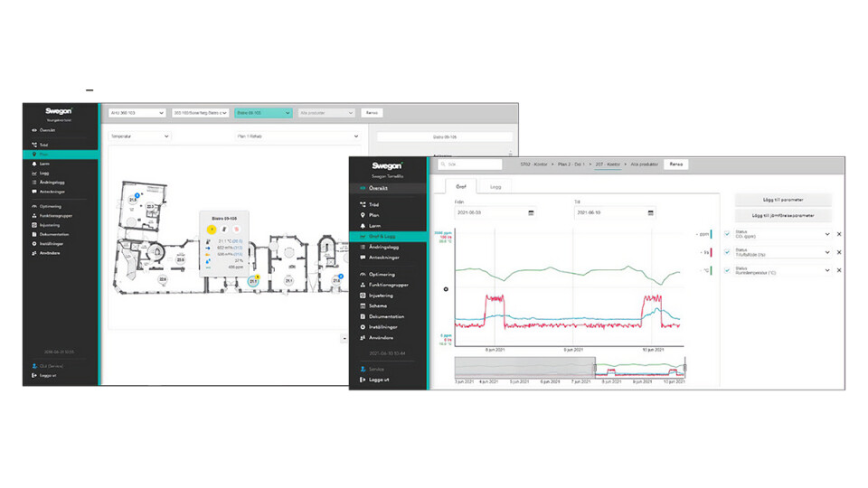Switch to the Logg tab
Viewport: 868px width, 488px height.
495,185
